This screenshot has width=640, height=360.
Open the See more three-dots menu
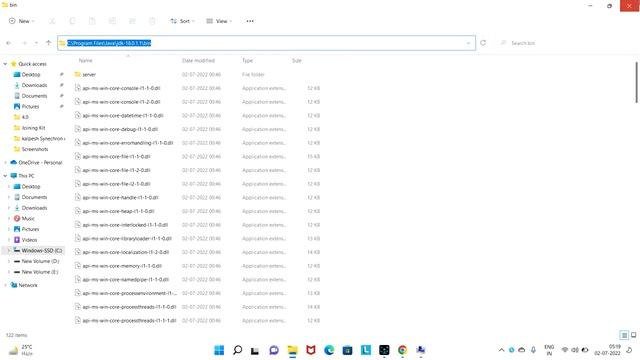pos(250,21)
